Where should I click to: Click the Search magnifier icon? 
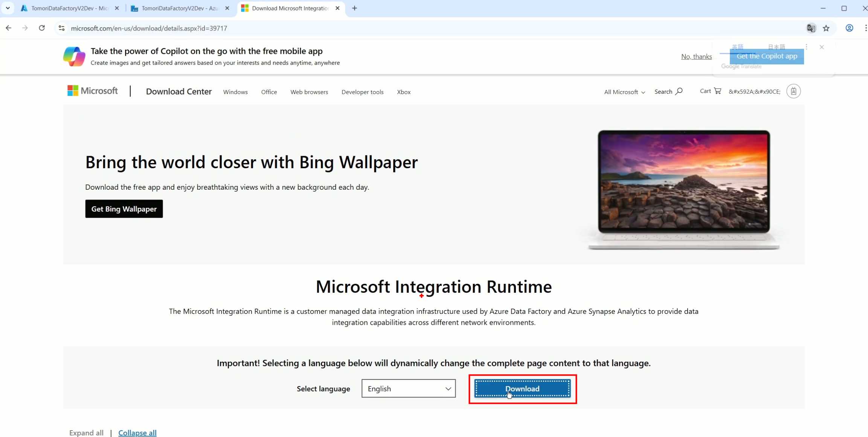click(679, 91)
